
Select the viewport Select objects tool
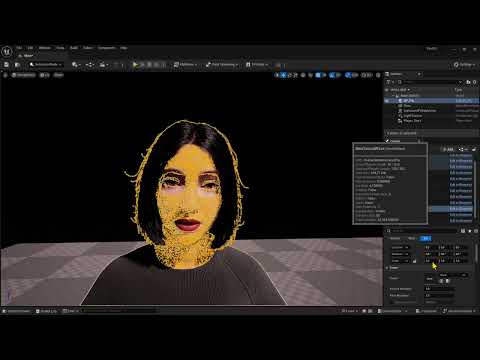tap(277, 75)
